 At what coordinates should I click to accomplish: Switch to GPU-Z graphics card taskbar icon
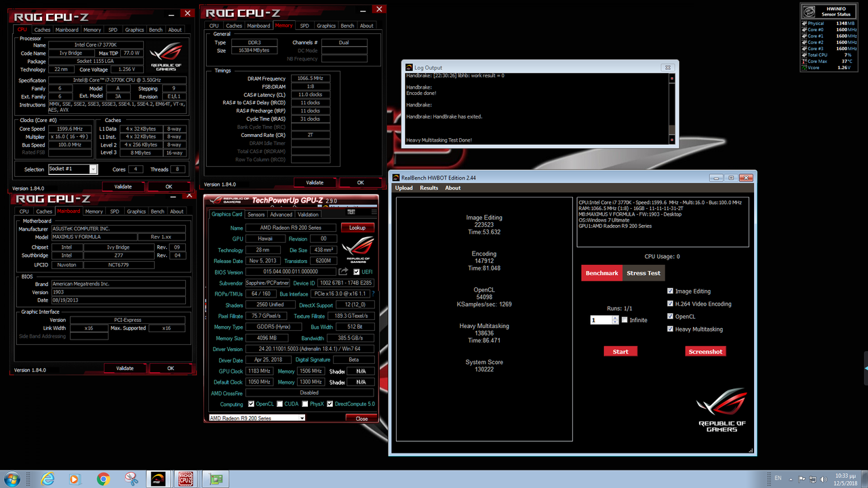click(217, 479)
